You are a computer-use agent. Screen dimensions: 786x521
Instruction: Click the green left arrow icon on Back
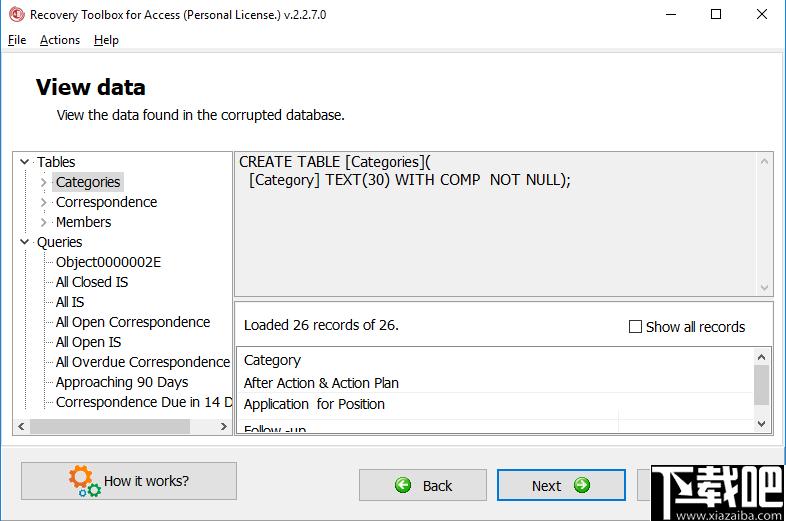(403, 485)
